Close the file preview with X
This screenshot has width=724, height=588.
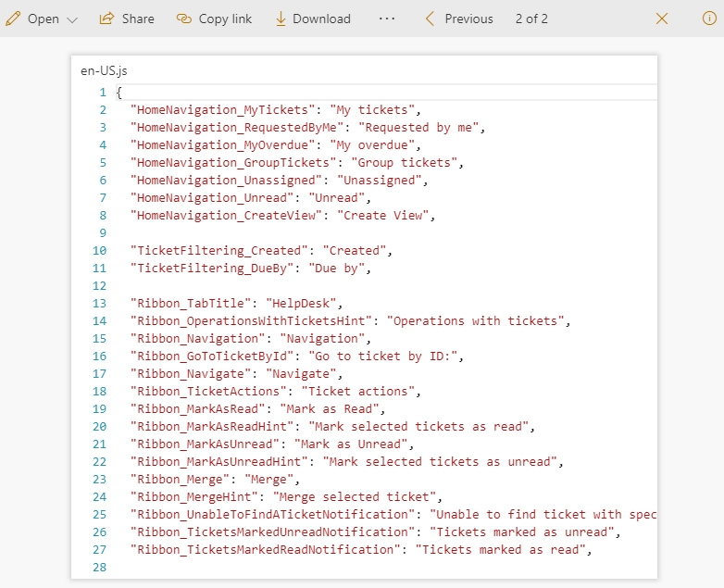(662, 19)
